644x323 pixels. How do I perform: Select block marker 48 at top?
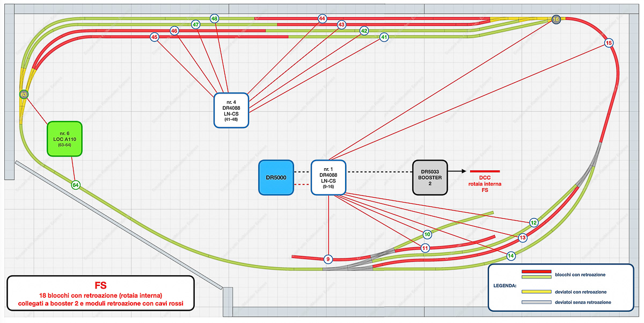point(215,18)
